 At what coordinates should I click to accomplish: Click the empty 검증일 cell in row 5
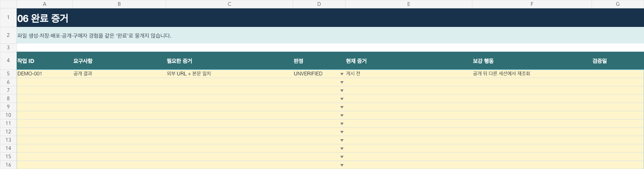click(618, 74)
